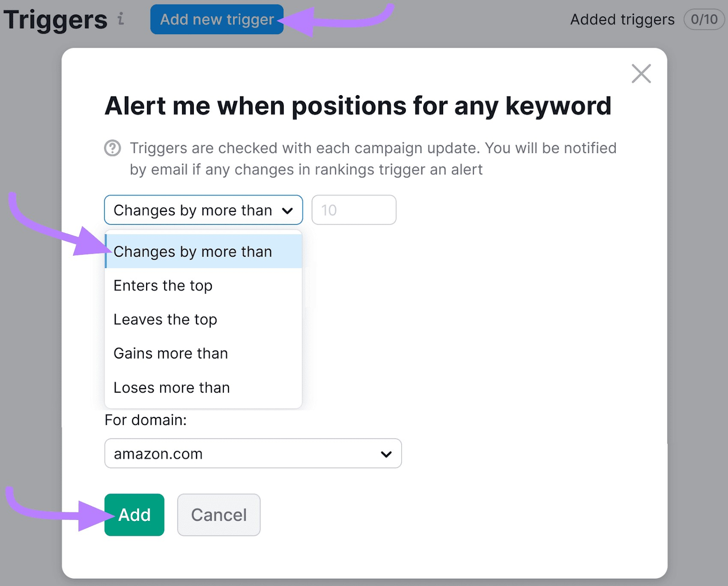Viewport: 728px width, 586px height.
Task: Select "Enters the top" from the list
Action: (x=162, y=286)
